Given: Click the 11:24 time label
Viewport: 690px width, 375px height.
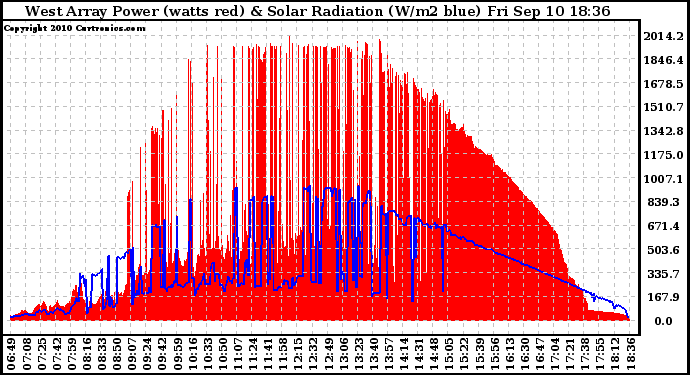Looking at the screenshot, I should [x=253, y=353].
